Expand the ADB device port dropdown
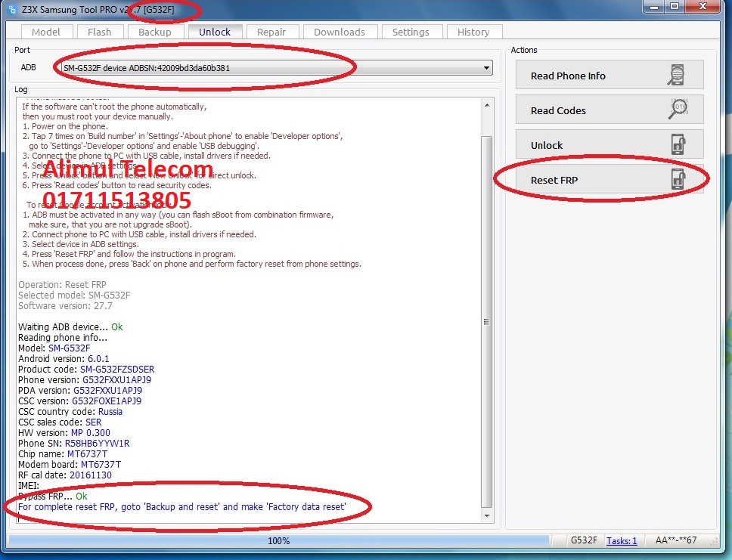Screen dimensions: 732x560 (x=276, y=68)
